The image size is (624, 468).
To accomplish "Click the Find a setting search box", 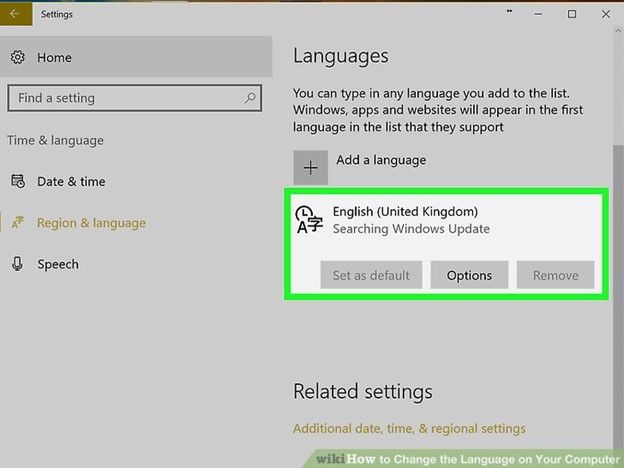I will point(135,98).
